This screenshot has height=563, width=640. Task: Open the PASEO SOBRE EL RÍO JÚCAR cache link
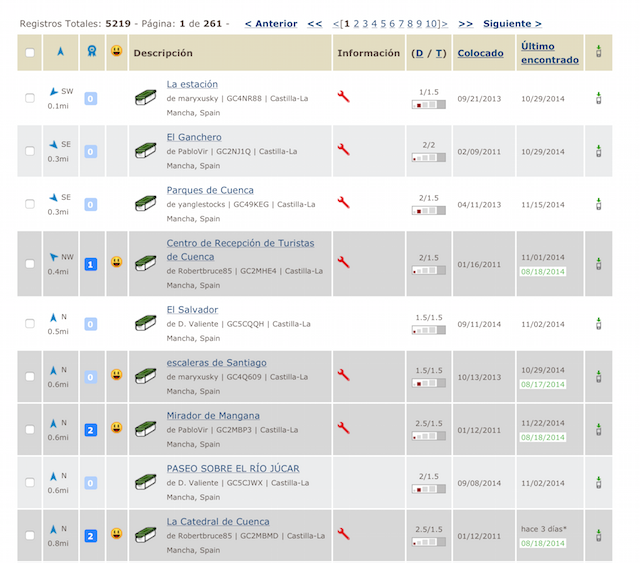pyautogui.click(x=233, y=468)
